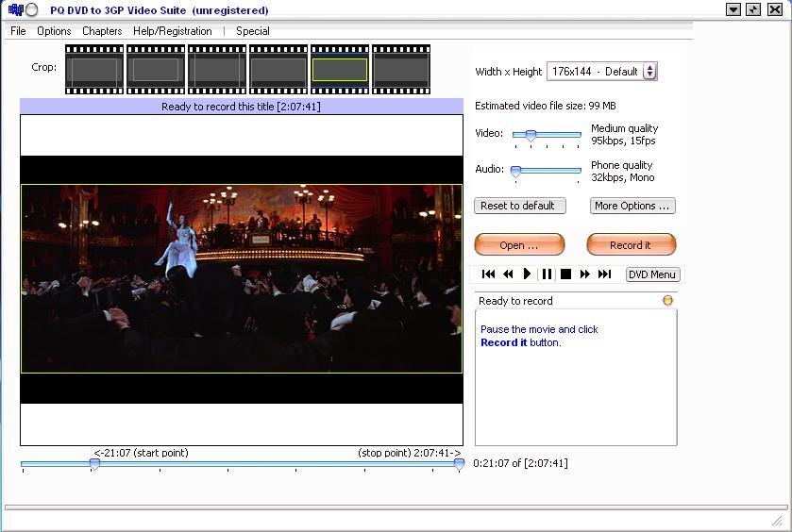
Task: Open the Special menu
Action: click(x=253, y=31)
